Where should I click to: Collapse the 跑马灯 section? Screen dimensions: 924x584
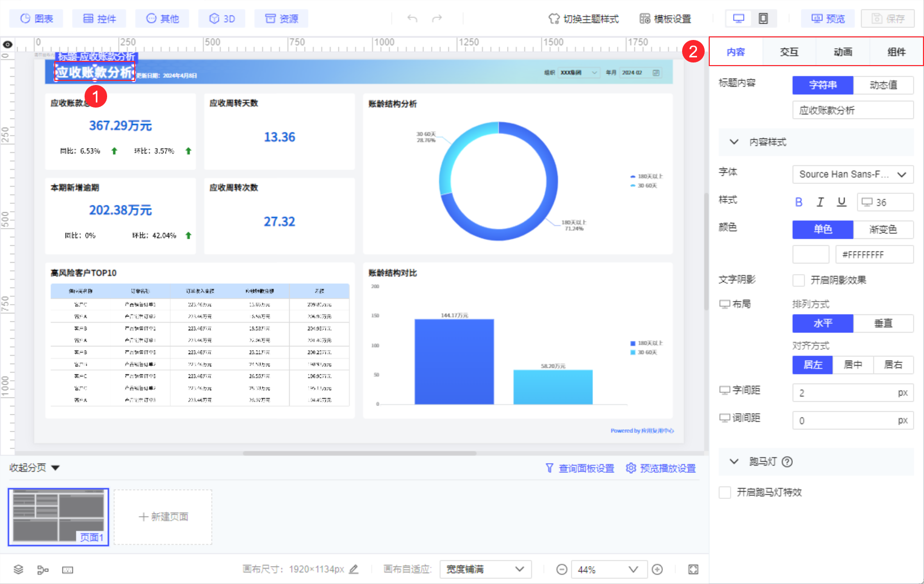[734, 462]
